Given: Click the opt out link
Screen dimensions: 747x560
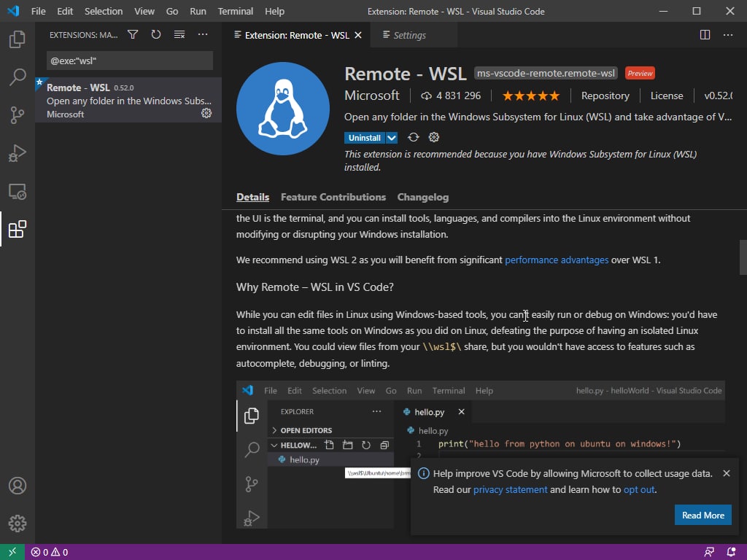Looking at the screenshot, I should click(639, 489).
